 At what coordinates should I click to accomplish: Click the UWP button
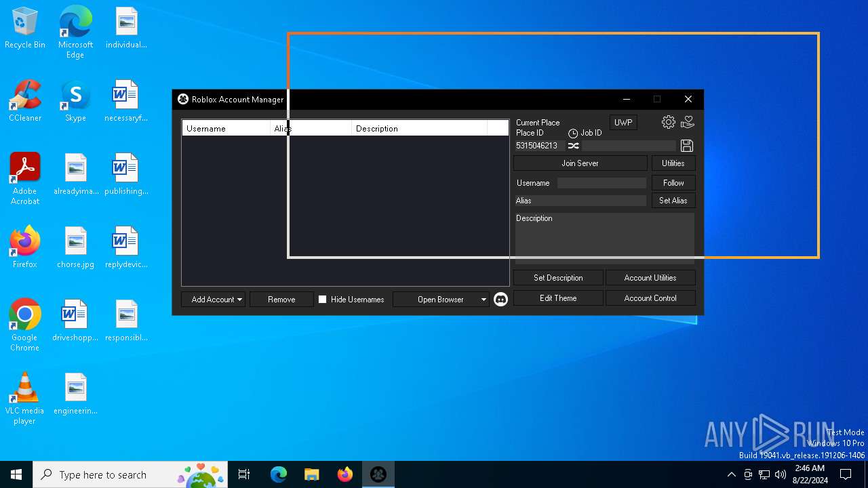point(623,123)
